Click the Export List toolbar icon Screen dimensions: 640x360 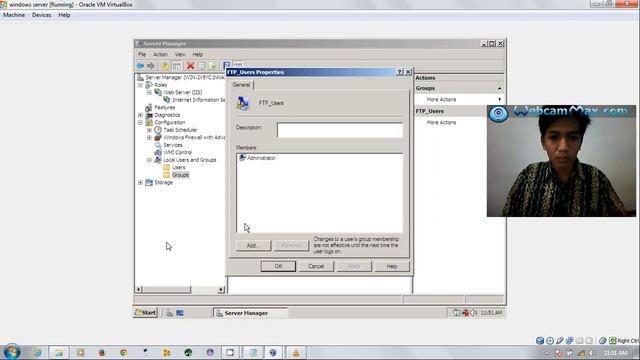212,66
